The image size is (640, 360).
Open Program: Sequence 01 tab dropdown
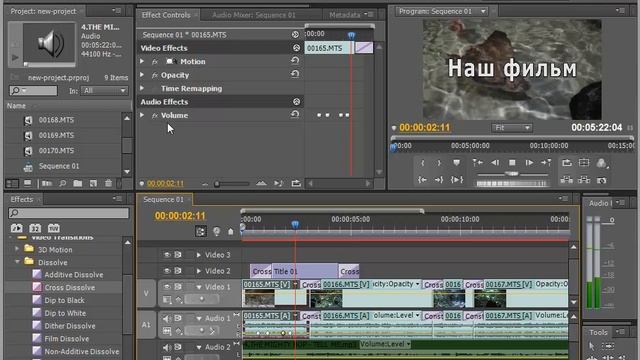[x=483, y=11]
